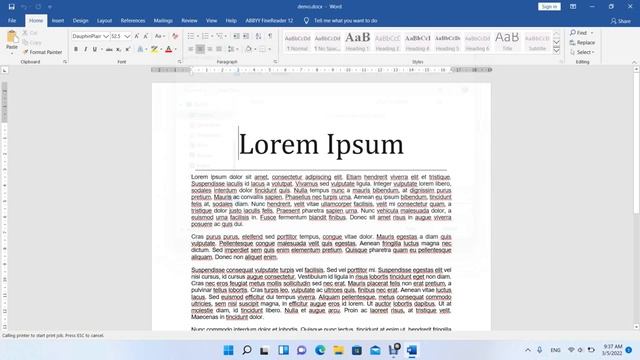Toggle Italic formatting
Viewport: 640px width, 360px height.
point(85,49)
